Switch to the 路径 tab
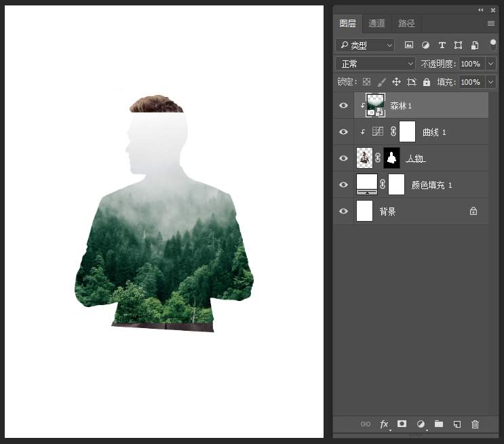This screenshot has height=444, width=504. coord(406,24)
